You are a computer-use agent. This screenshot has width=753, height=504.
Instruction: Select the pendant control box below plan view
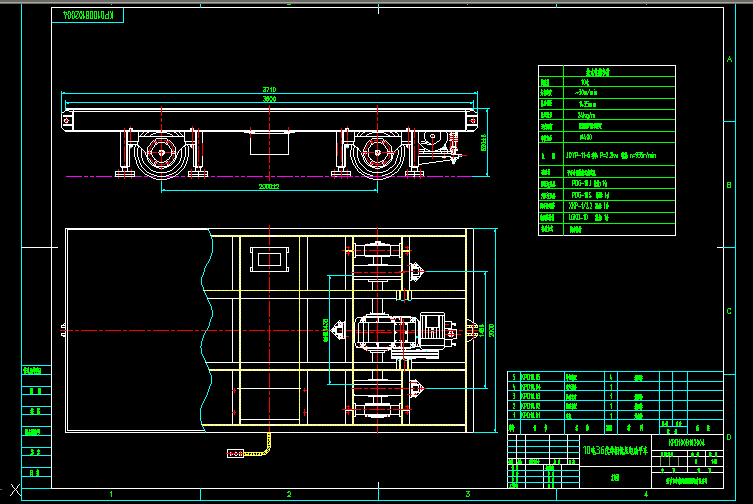(240, 454)
